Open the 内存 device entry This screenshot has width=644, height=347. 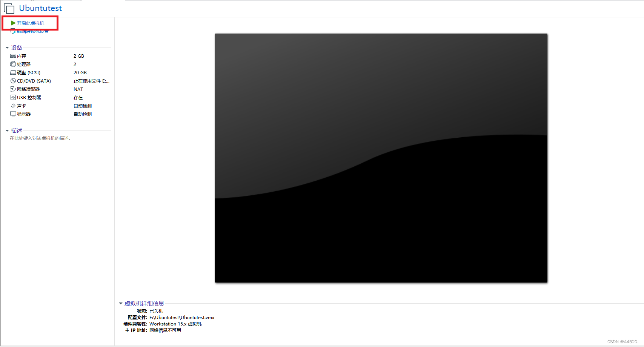click(x=22, y=56)
